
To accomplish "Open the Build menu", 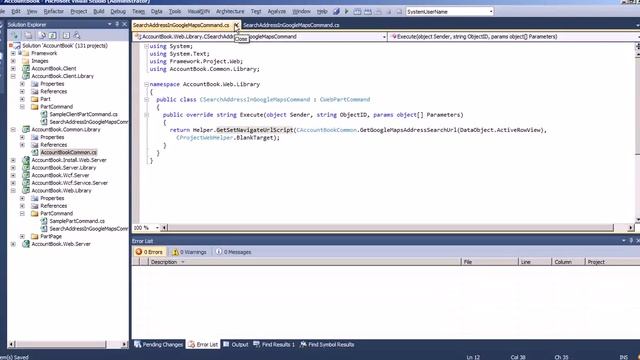I will [x=99, y=11].
